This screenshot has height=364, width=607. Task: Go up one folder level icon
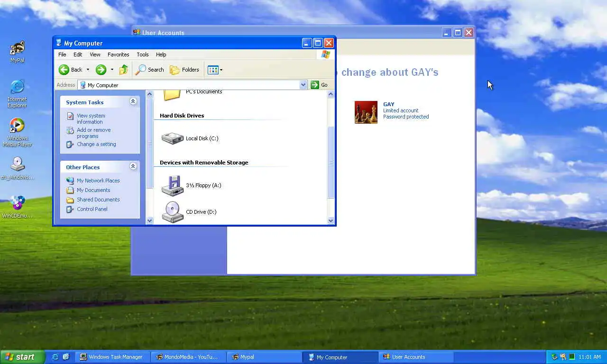[x=123, y=70]
